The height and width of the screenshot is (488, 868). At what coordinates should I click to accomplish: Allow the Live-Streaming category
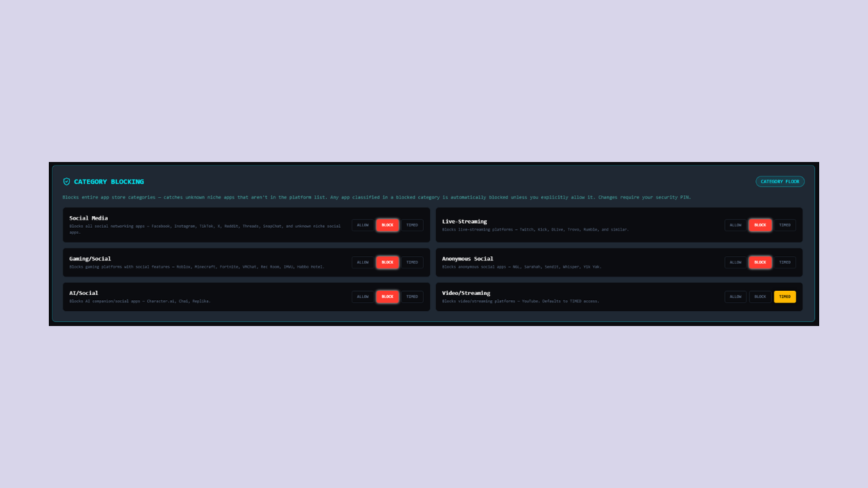736,225
